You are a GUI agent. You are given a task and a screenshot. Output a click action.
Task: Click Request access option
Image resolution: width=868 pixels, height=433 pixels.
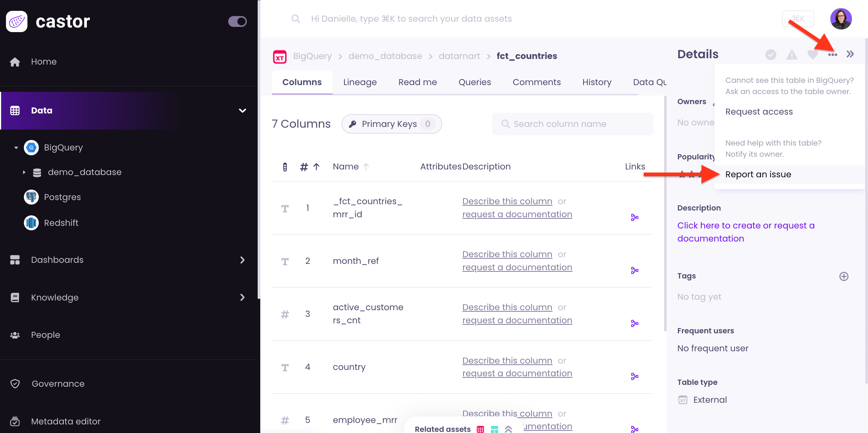tap(759, 112)
